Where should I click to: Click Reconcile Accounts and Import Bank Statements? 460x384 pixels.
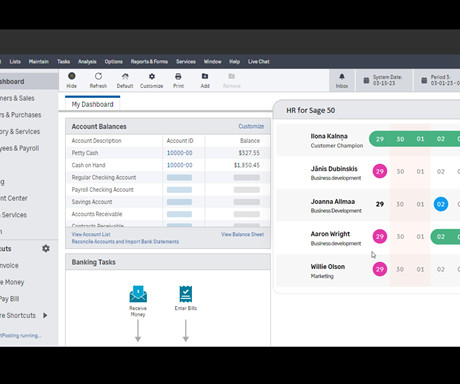[125, 242]
